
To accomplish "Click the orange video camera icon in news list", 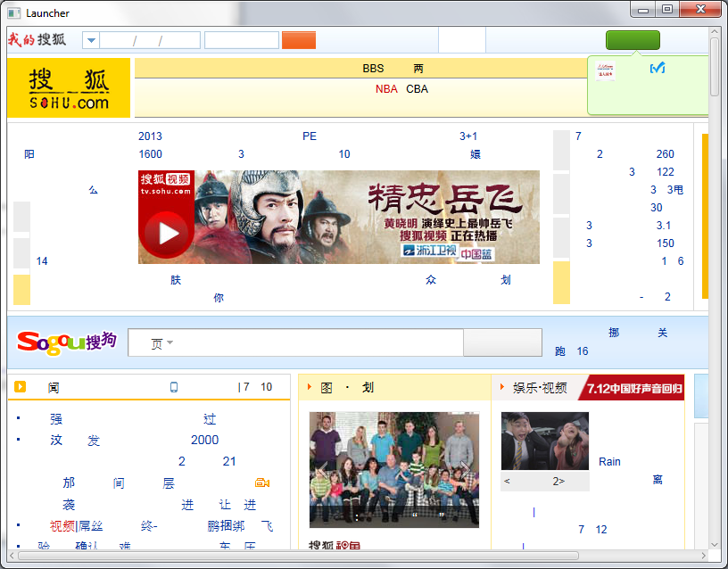I will pos(261,482).
